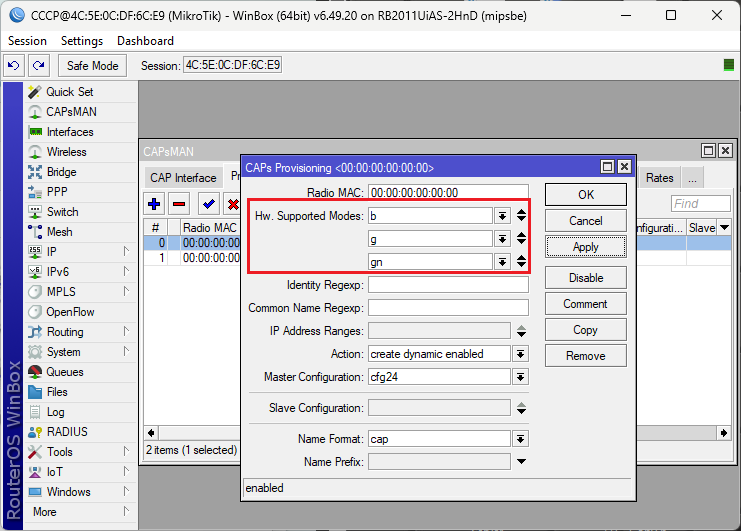Open Queues in the sidebar
The width and height of the screenshot is (741, 531).
65,372
